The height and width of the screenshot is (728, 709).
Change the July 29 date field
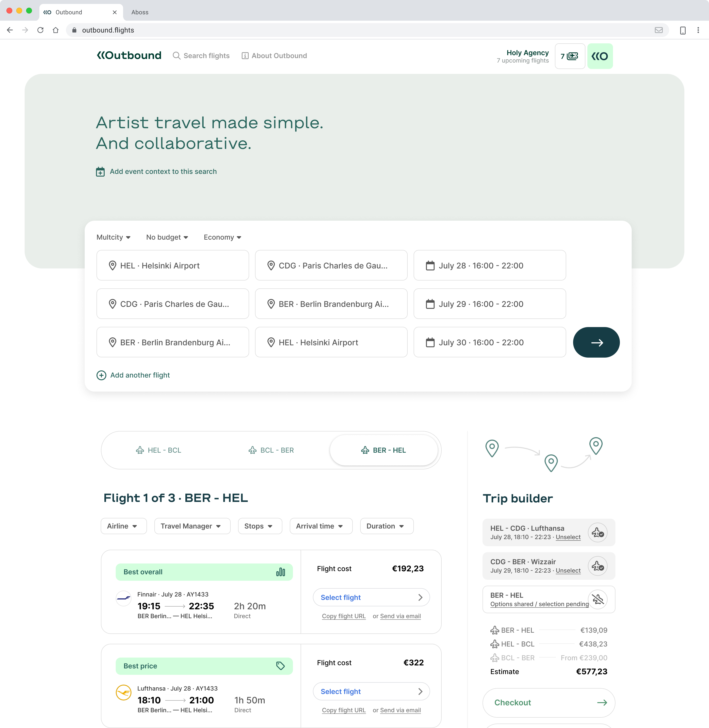pyautogui.click(x=490, y=304)
